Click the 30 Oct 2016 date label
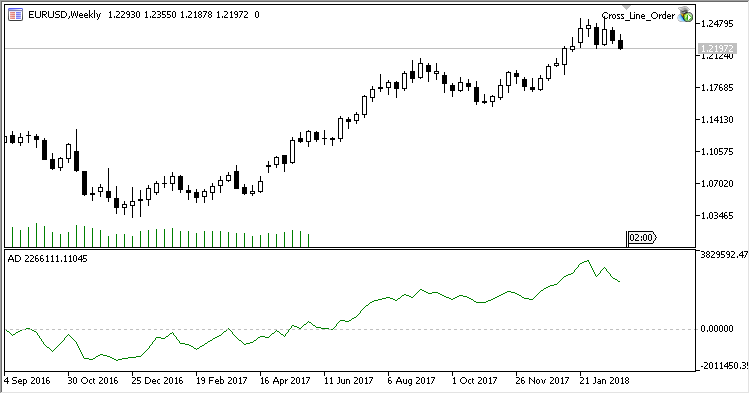Screen dimensions: 750x394 pyautogui.click(x=93, y=381)
